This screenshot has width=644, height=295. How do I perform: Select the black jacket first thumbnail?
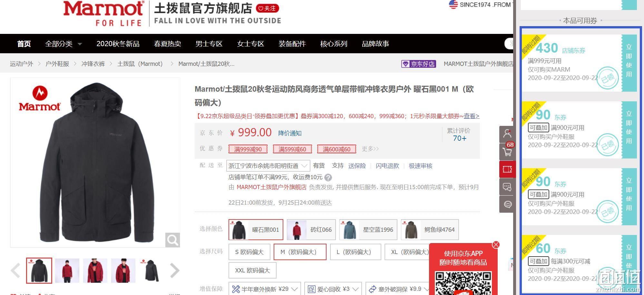pos(39,270)
